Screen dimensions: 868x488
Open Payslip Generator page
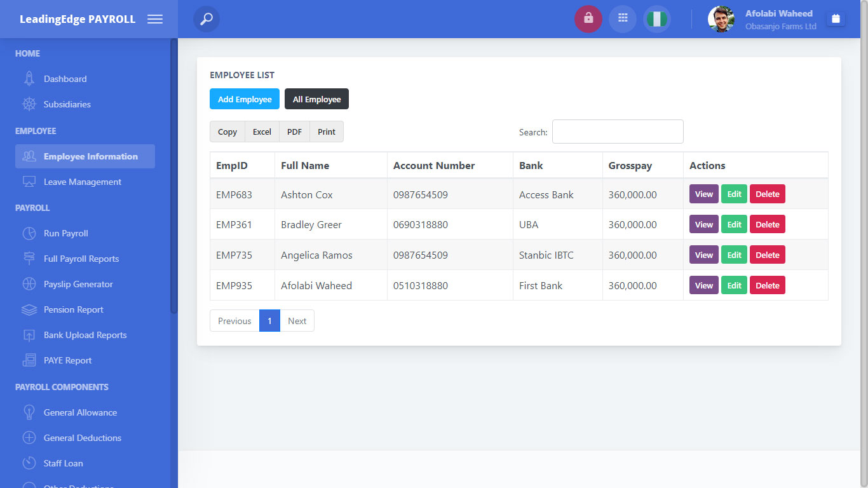pos(78,284)
